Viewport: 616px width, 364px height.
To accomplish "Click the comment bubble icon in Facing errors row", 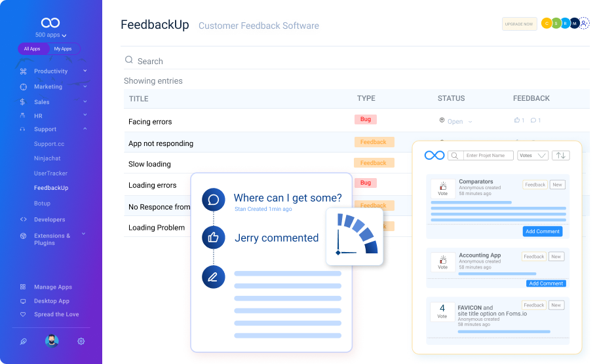I will (533, 120).
